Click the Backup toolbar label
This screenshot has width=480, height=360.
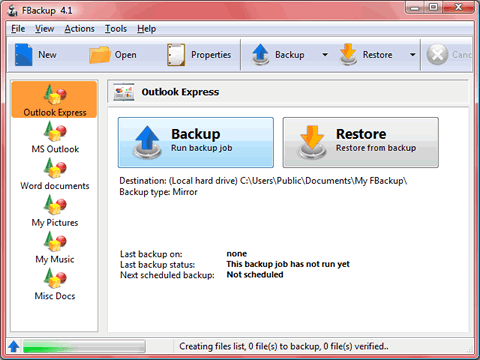[x=290, y=55]
